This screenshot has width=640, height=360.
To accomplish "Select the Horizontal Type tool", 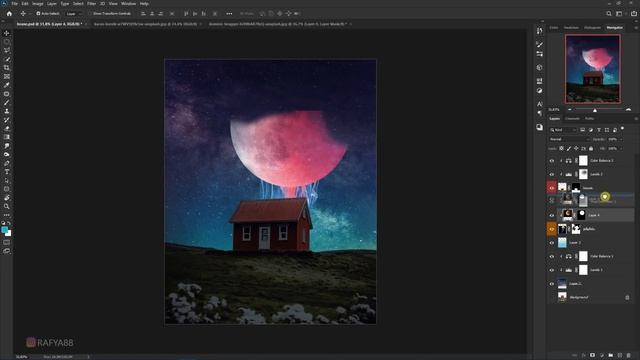I will pos(7,172).
